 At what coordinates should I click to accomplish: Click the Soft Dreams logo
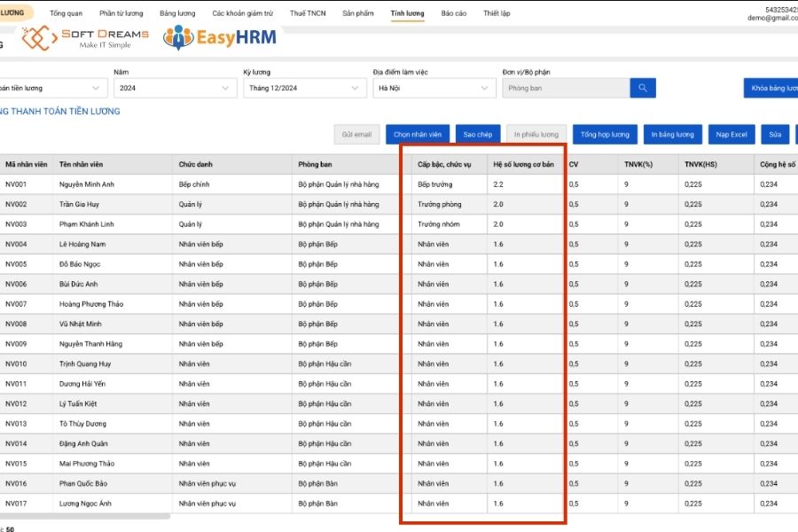coord(85,38)
